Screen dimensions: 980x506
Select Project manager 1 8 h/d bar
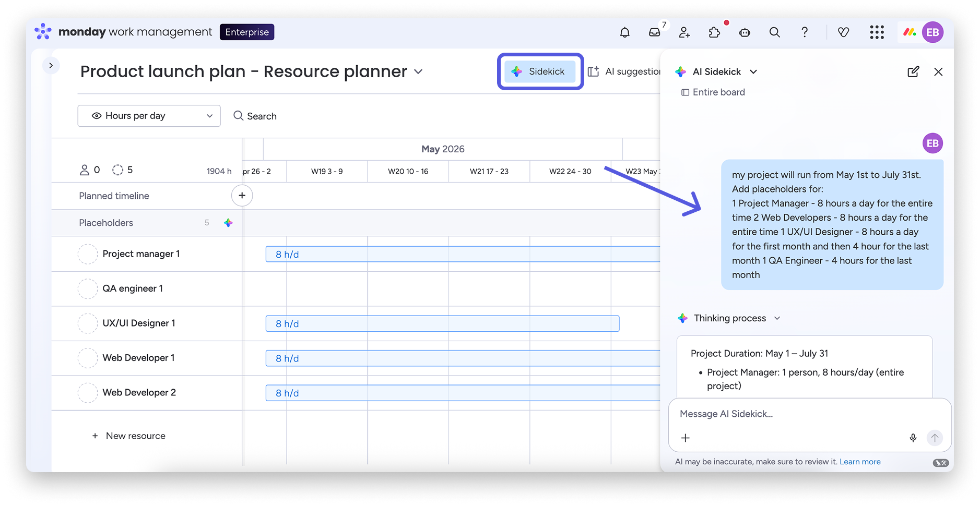tap(463, 254)
